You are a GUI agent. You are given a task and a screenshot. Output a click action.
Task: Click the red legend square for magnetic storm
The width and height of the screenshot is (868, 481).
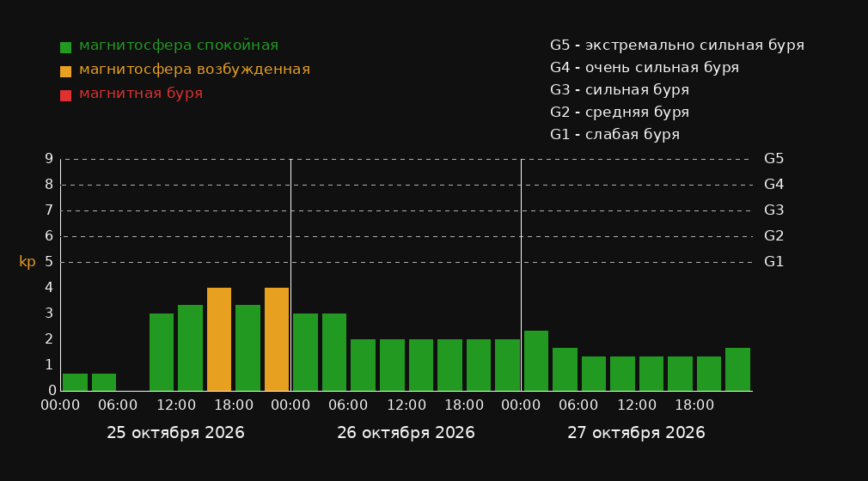coord(66,95)
